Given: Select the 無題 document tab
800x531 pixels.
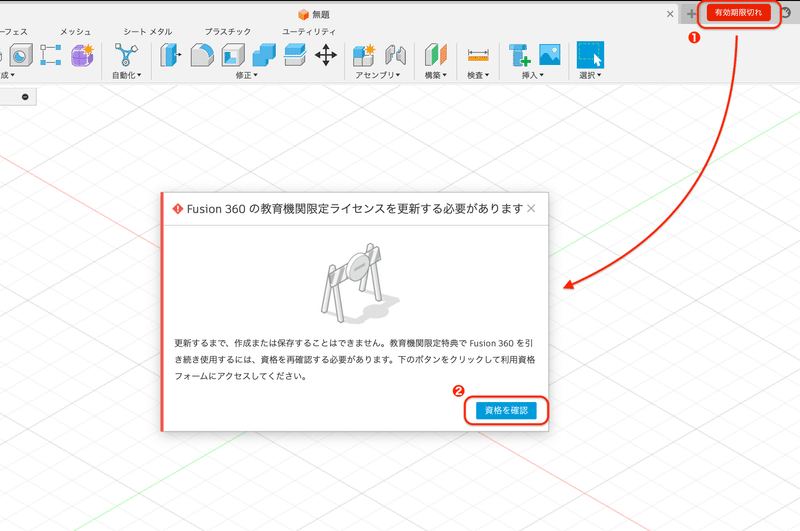Looking at the screenshot, I should [x=314, y=14].
